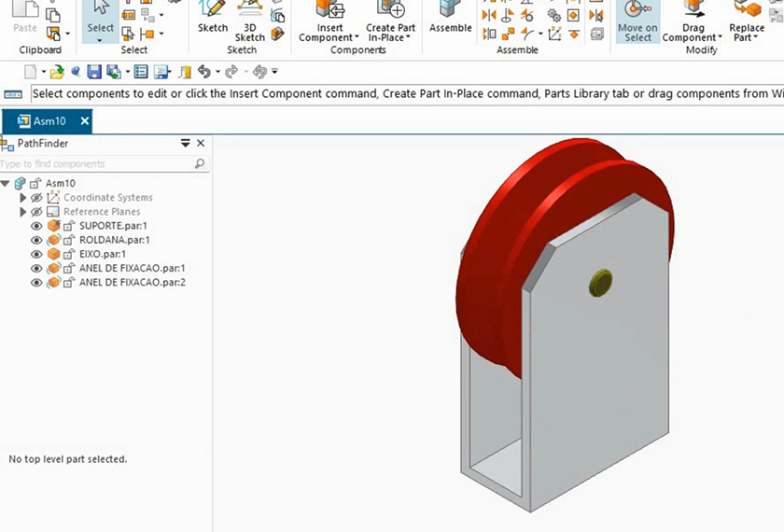Screen dimensions: 784x532
Task: Toggle visibility of ROLDANA.par:1
Action: [37, 240]
